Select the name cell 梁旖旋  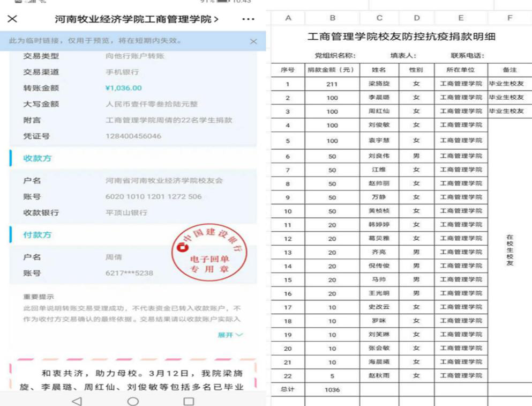point(379,84)
